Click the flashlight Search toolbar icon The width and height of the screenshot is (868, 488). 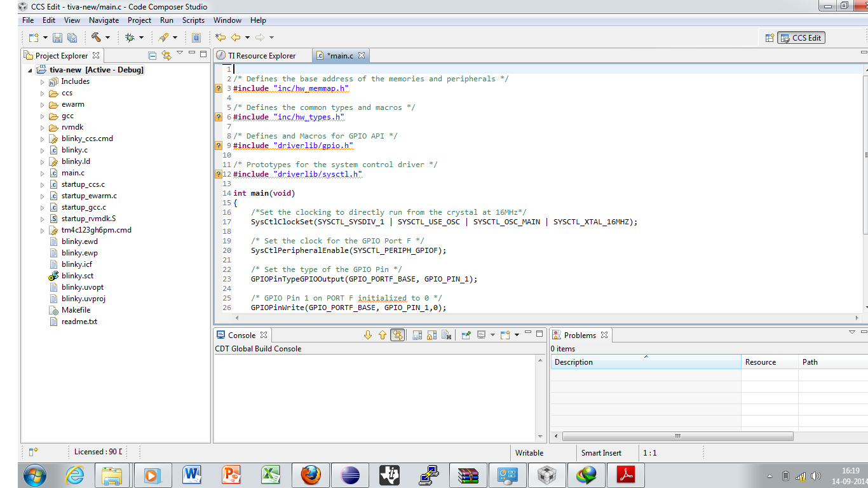163,37
